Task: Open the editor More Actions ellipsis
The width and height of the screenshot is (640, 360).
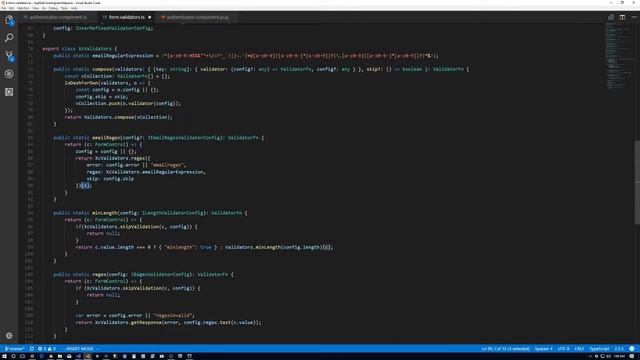Action: [x=633, y=17]
